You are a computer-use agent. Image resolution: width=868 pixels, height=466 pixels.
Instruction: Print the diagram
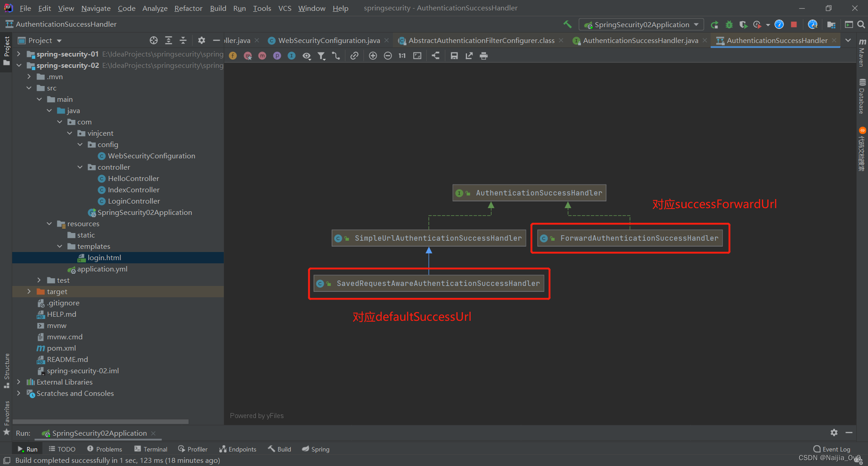(484, 56)
